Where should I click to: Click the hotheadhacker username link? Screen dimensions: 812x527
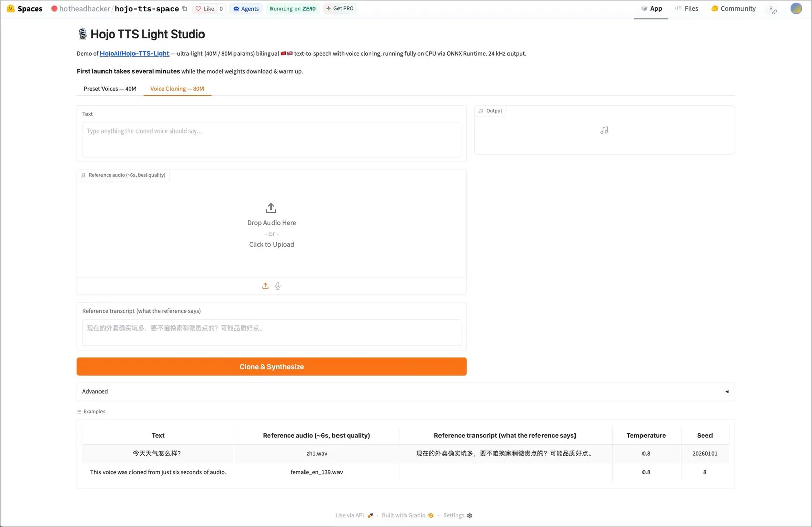(x=85, y=9)
